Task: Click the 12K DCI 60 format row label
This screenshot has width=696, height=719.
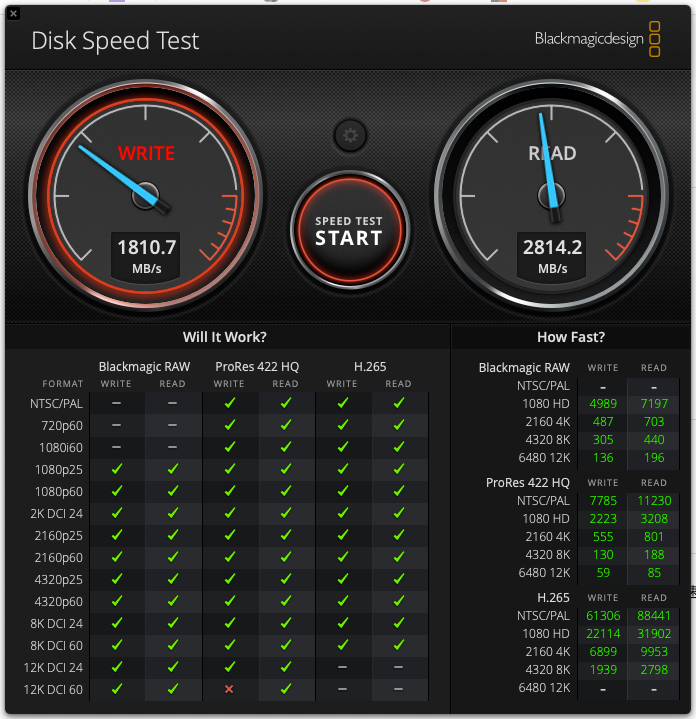Action: tap(53, 690)
